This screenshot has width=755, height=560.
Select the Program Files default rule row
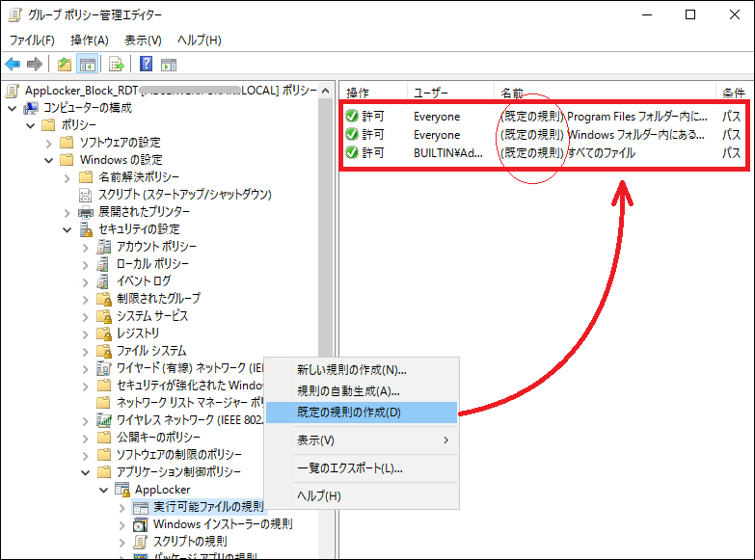tap(540, 117)
